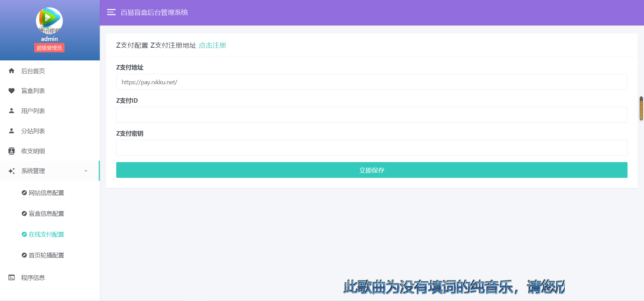Click the home icon for 后台首页
Image resolution: width=644 pixels, height=301 pixels.
click(11, 71)
